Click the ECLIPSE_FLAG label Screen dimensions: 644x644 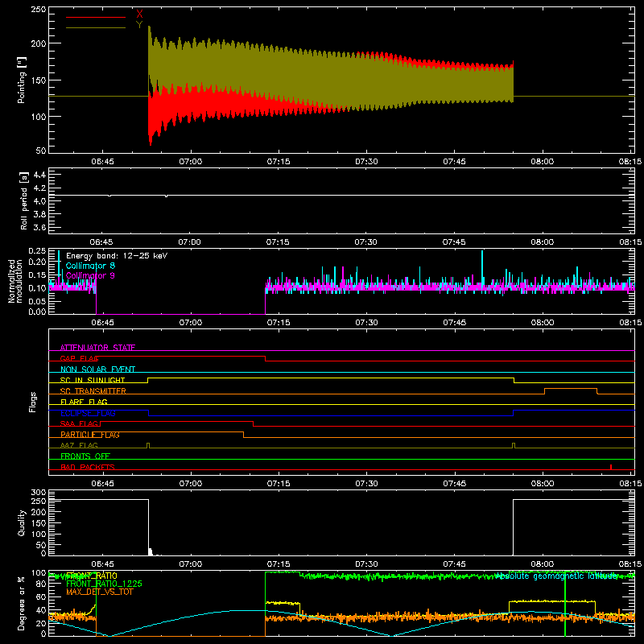click(88, 413)
